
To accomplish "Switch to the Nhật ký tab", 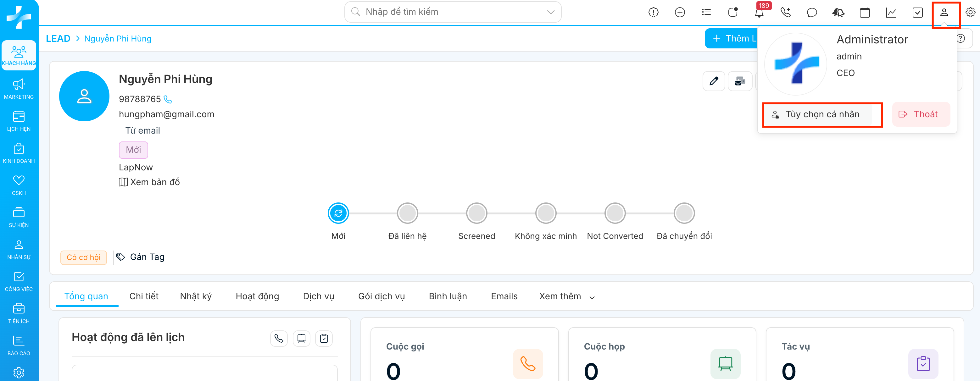I will point(196,296).
